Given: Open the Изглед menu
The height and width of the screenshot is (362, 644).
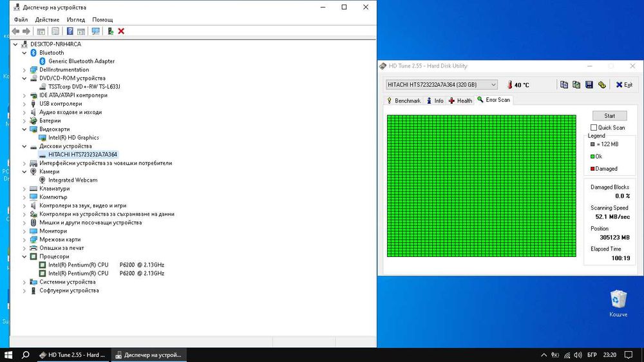Looking at the screenshot, I should [x=76, y=20].
